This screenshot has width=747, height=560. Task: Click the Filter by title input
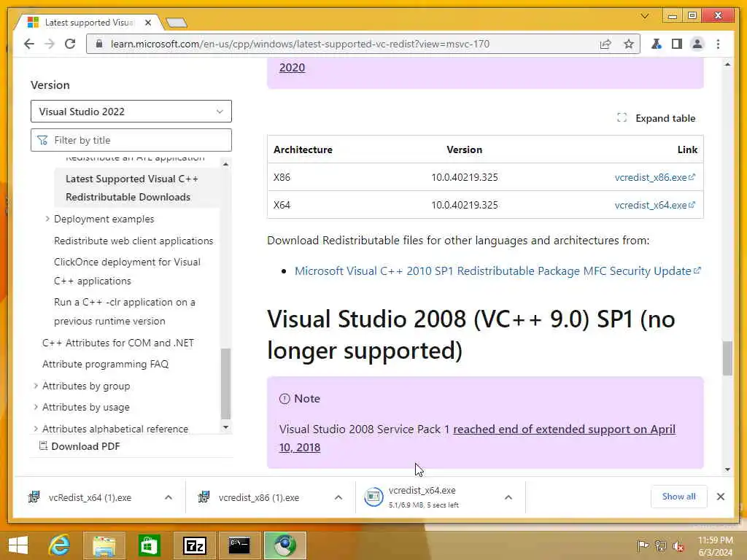point(131,140)
